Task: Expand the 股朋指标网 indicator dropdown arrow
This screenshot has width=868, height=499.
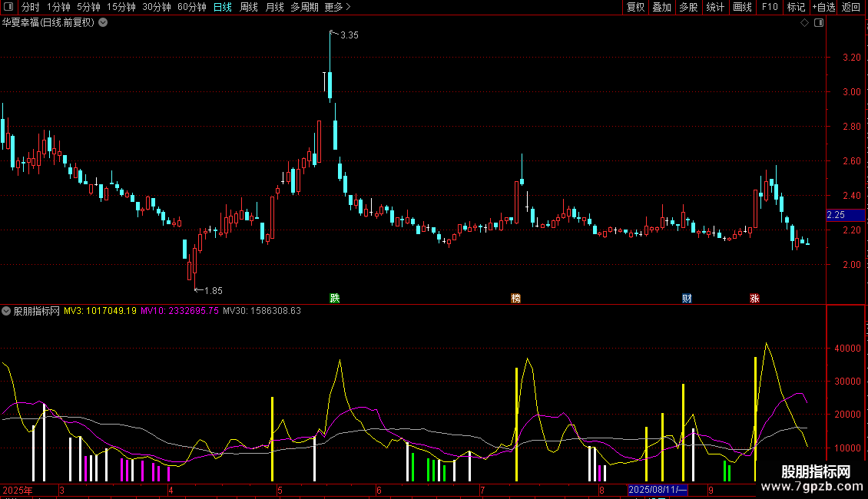Action: click(6, 311)
